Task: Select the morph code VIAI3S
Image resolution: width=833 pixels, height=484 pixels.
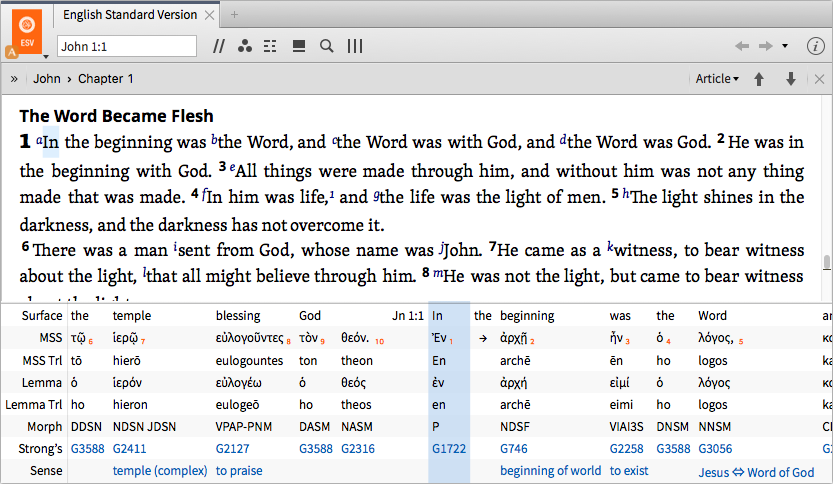Action: (x=626, y=427)
